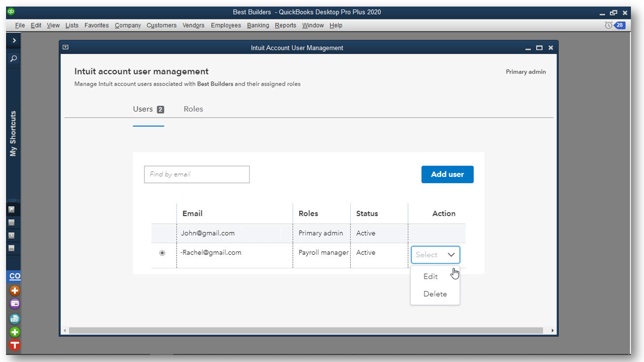Open the window menu arrow icon of User Management
Screen dimensions: 644x362
coord(65,47)
